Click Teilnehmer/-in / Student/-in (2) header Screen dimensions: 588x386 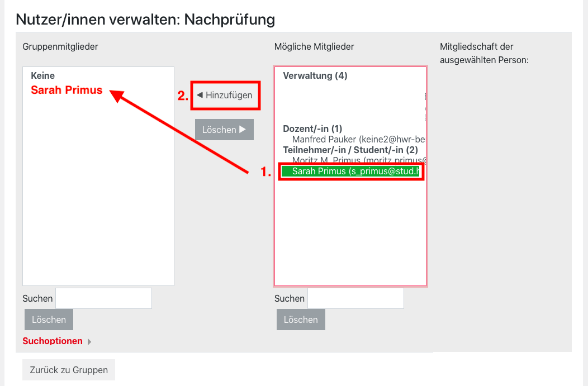pyautogui.click(x=350, y=150)
